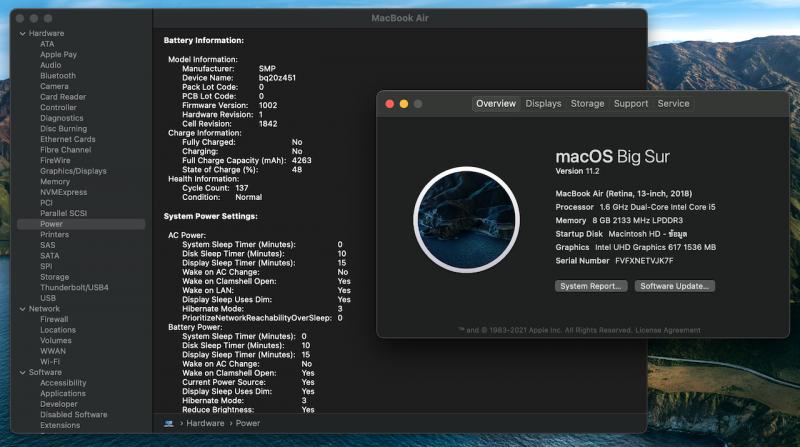The height and width of the screenshot is (447, 800).
Task: Select Volumes under Network
Action: [x=56, y=340]
